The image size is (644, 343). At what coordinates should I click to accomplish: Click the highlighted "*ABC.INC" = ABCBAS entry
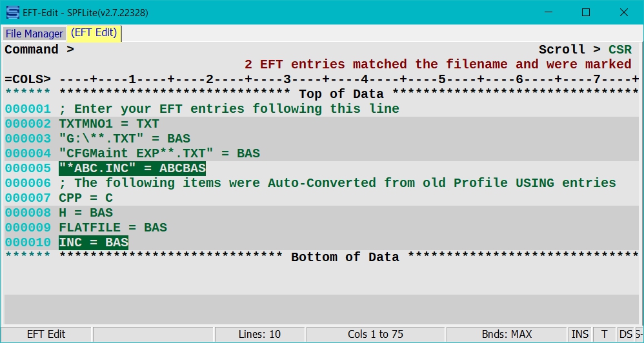click(132, 169)
